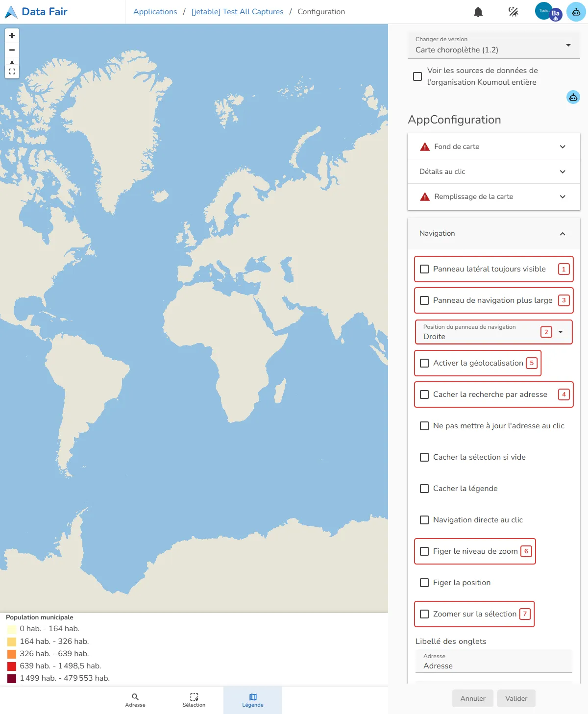Image resolution: width=588 pixels, height=714 pixels.
Task: Zoom in on the map
Action: coord(12,35)
